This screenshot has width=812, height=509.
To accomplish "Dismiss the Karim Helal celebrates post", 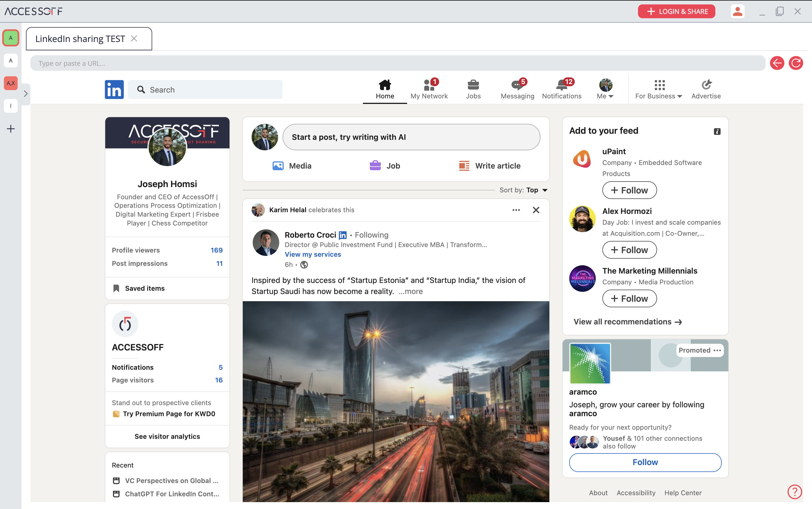I will click(536, 210).
